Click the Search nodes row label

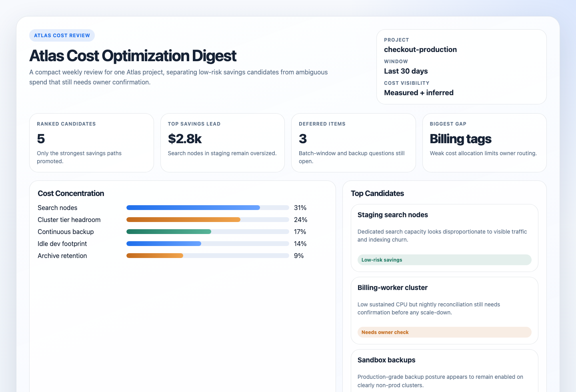click(58, 208)
